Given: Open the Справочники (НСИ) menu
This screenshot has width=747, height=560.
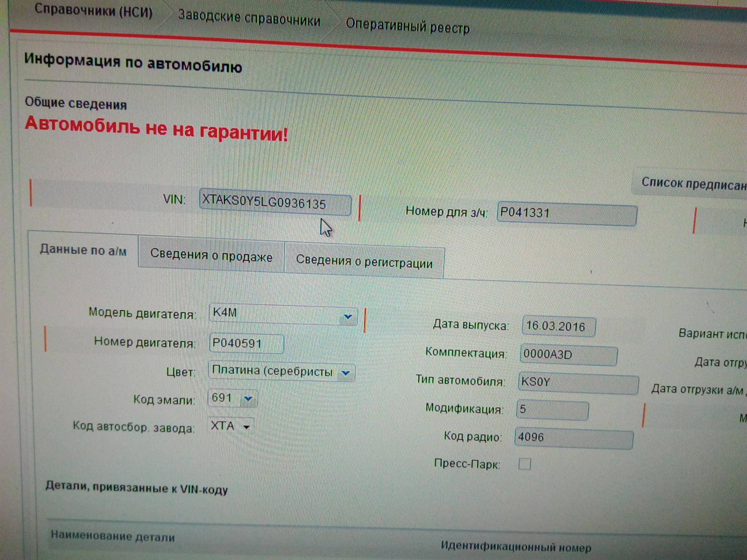Looking at the screenshot, I should point(93,11).
